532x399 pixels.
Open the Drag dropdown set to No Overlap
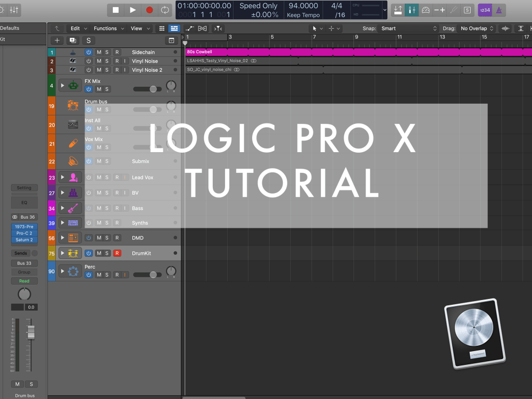475,28
